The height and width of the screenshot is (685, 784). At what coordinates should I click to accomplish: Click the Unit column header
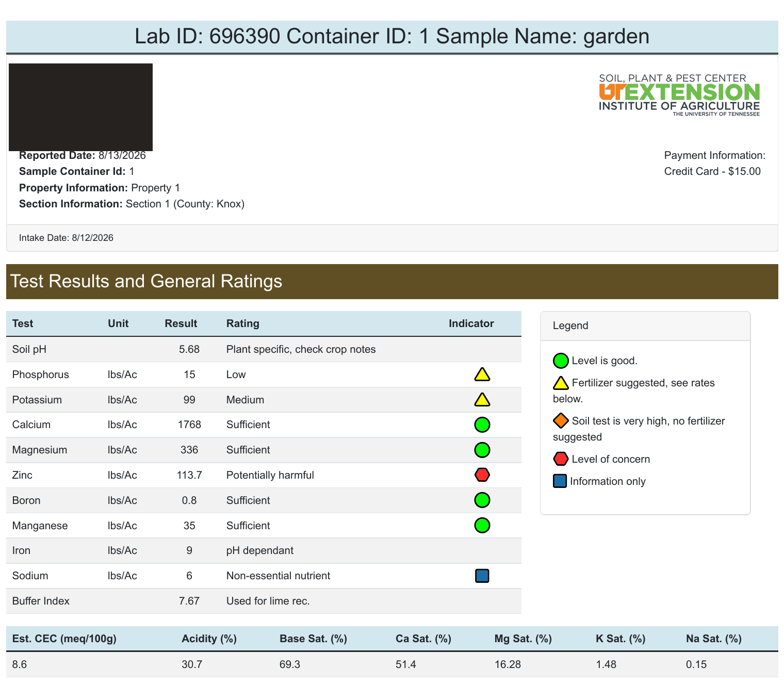[118, 323]
